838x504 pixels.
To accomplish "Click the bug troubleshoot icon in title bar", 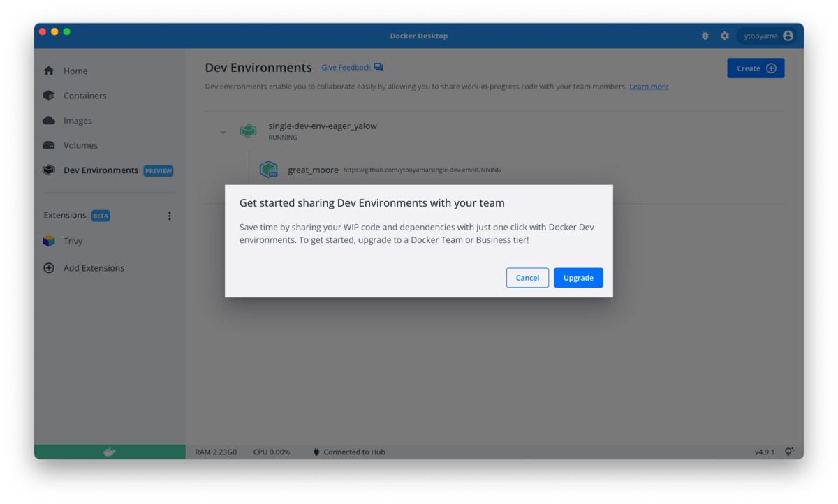I will (705, 36).
